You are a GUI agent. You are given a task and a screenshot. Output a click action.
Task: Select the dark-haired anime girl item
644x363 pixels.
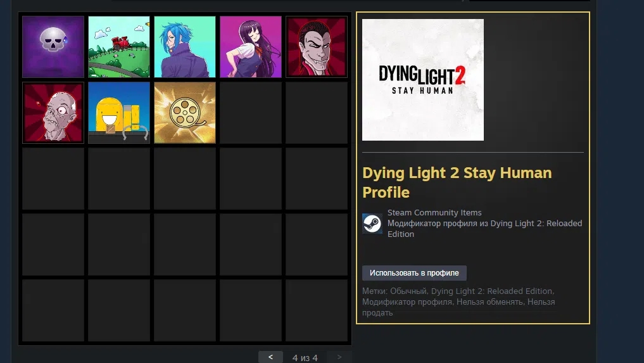click(x=251, y=47)
